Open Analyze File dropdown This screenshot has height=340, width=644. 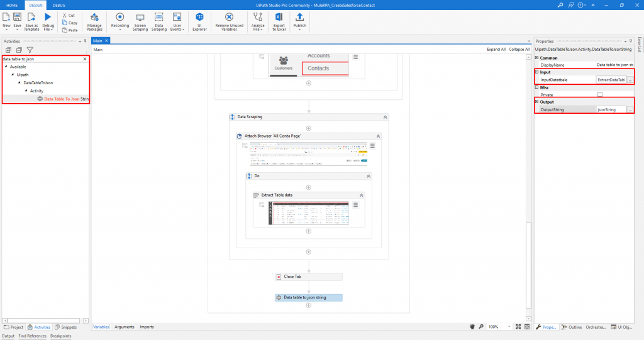pos(257,21)
